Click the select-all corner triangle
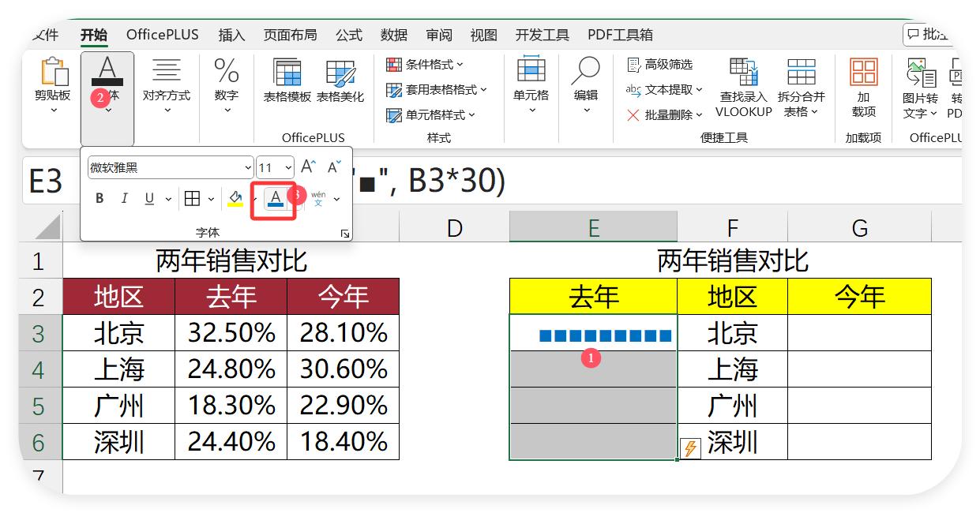The width and height of the screenshot is (980, 513). click(48, 227)
